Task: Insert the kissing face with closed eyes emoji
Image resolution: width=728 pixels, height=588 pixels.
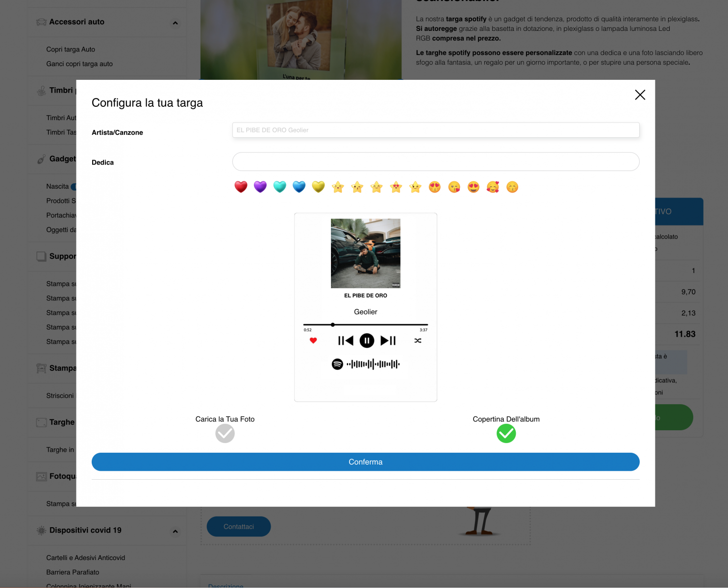Action: (512, 187)
